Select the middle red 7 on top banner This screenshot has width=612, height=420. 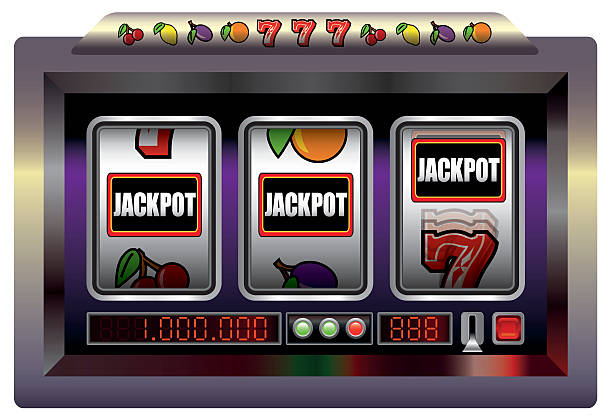(304, 32)
